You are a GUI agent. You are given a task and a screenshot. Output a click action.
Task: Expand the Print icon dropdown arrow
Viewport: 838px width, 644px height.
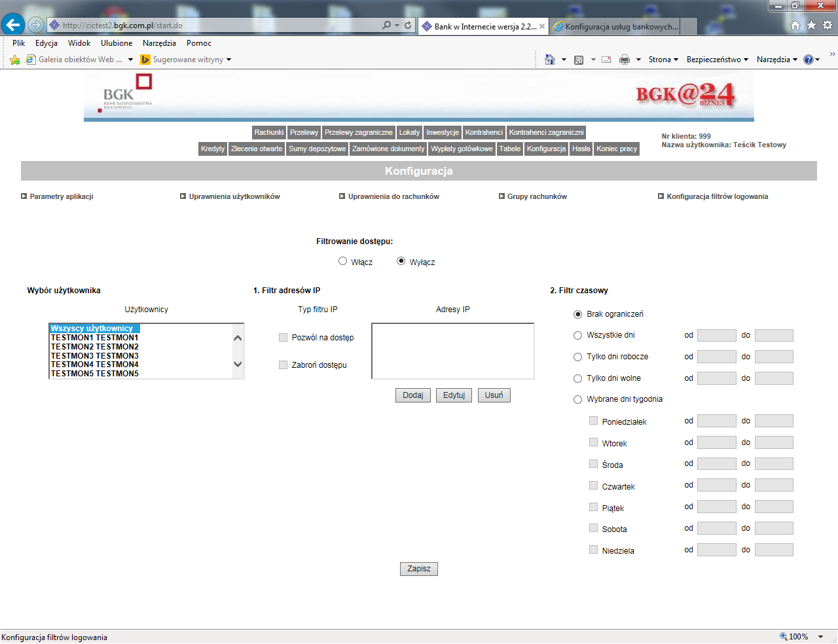click(x=638, y=60)
